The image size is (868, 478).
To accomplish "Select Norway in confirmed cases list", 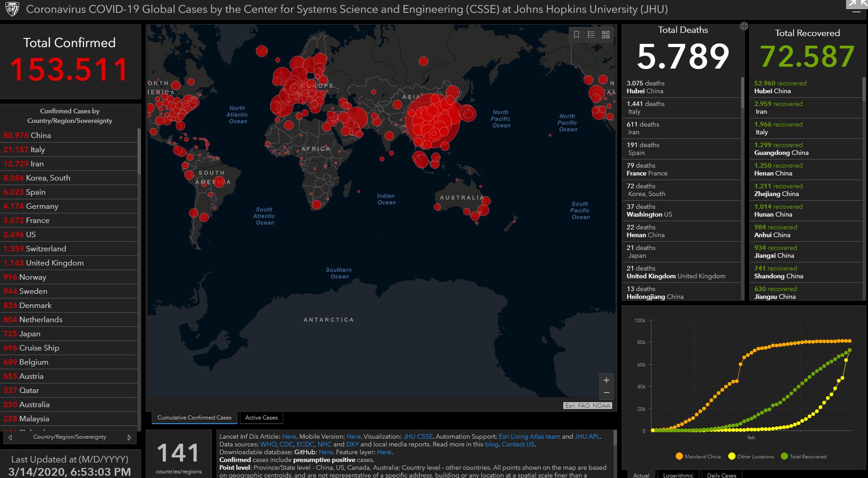I will [69, 277].
